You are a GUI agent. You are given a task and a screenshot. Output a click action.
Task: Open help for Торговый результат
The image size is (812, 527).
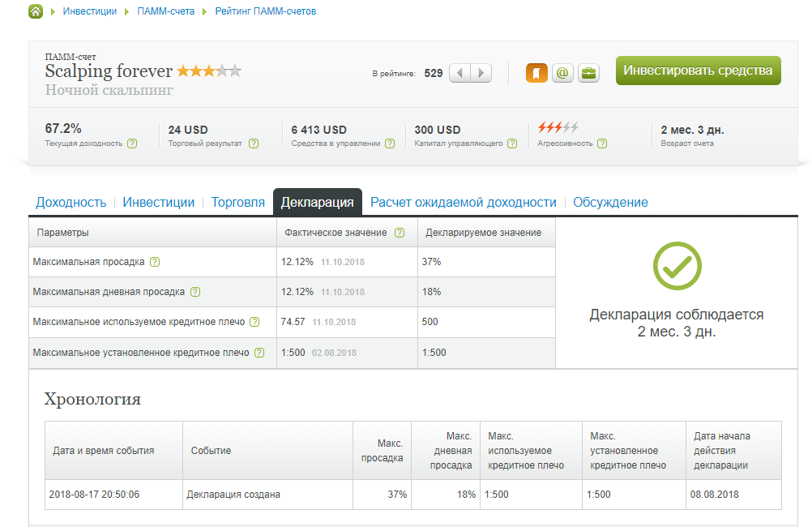253,144
